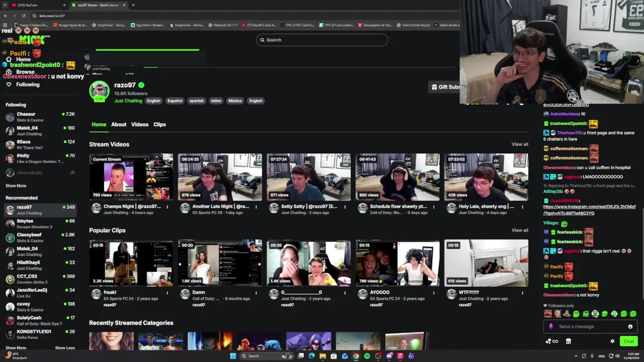Open the Following link in the Kick sidebar
This screenshot has width=644, height=362.
[x=23, y=84]
